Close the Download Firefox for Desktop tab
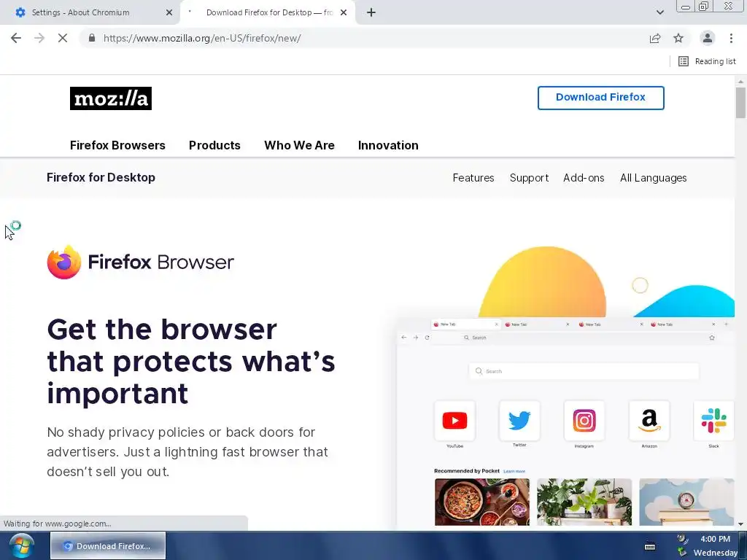 pos(344,12)
